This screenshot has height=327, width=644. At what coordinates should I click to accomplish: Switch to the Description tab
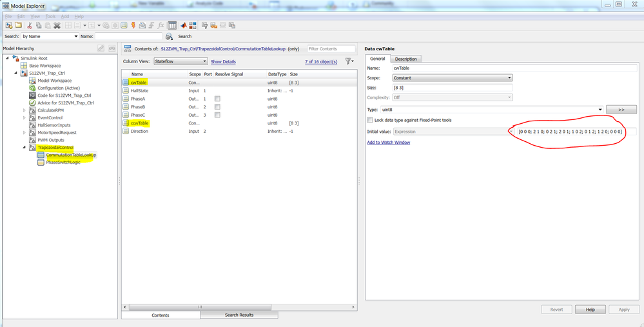[x=405, y=59]
